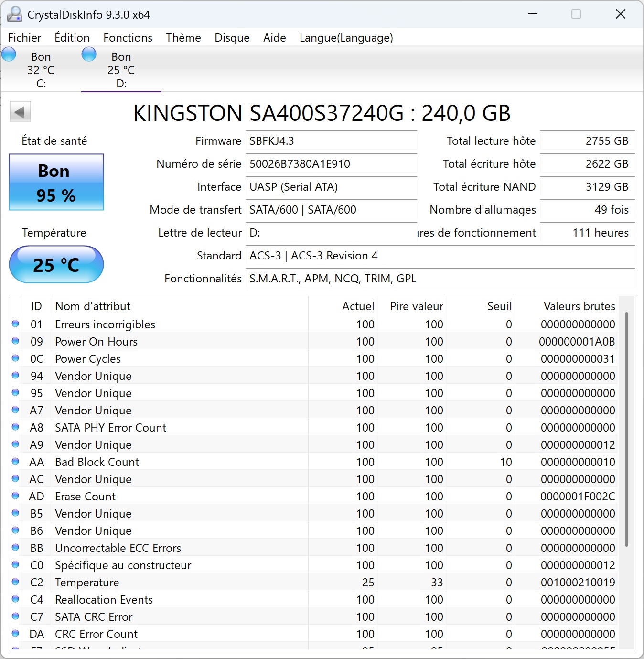Image resolution: width=644 pixels, height=659 pixels.
Task: Click the transfer mode field SATA/600 | SATA/600
Action: point(331,210)
